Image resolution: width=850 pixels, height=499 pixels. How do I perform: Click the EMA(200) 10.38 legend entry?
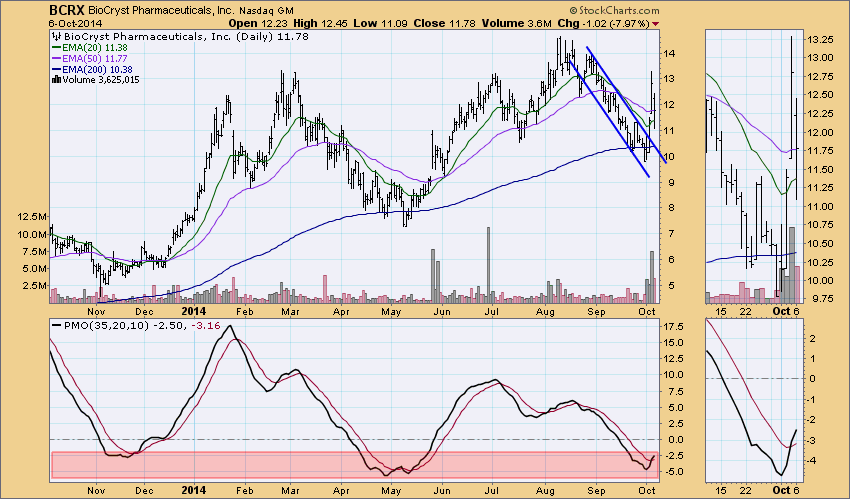92,69
